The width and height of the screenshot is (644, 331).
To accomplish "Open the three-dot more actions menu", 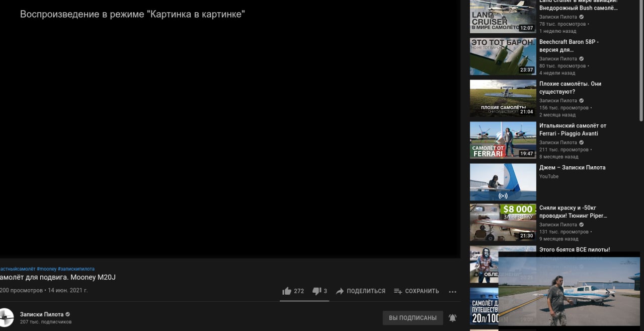I will (x=452, y=291).
